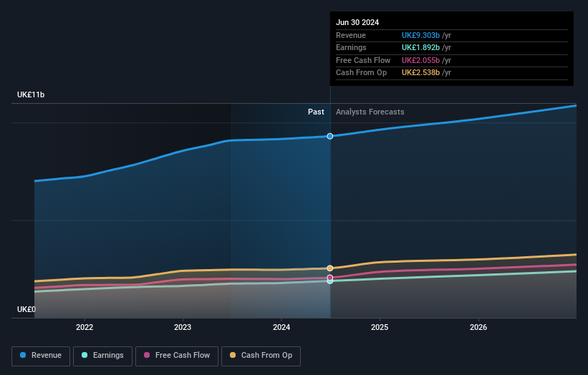Click the Free Cash Flow data point marker
The height and width of the screenshot is (375, 588).
click(x=330, y=278)
